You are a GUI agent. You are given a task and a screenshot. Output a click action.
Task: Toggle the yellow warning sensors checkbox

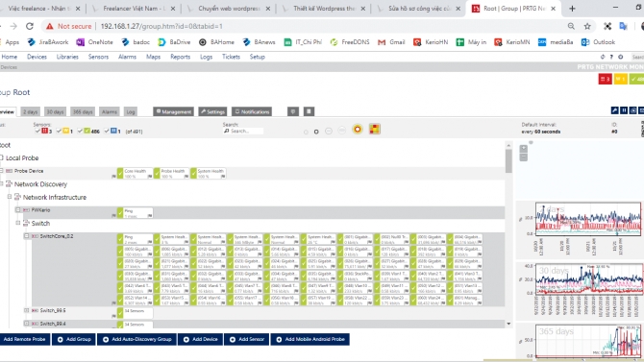click(59, 131)
